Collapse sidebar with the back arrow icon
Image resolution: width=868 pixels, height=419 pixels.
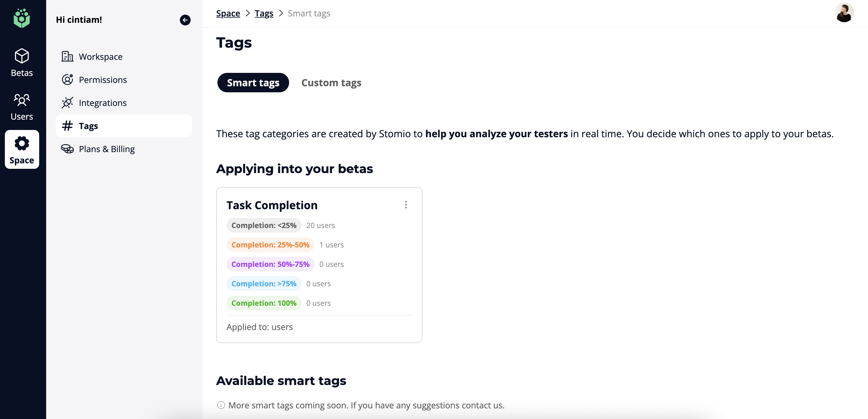point(185,20)
